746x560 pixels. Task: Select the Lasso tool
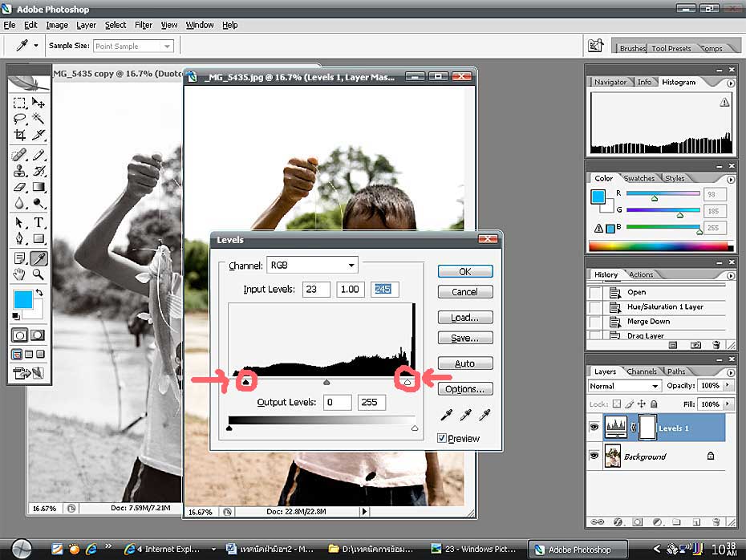pyautogui.click(x=19, y=119)
